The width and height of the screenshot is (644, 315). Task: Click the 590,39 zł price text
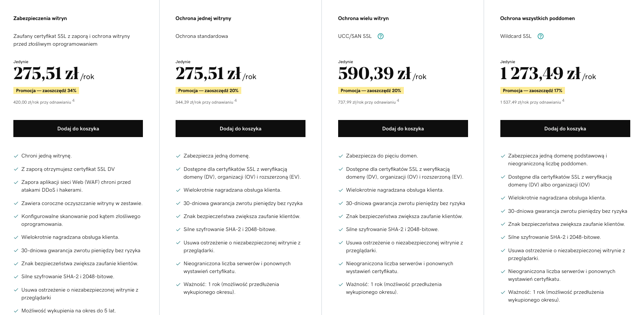(375, 73)
